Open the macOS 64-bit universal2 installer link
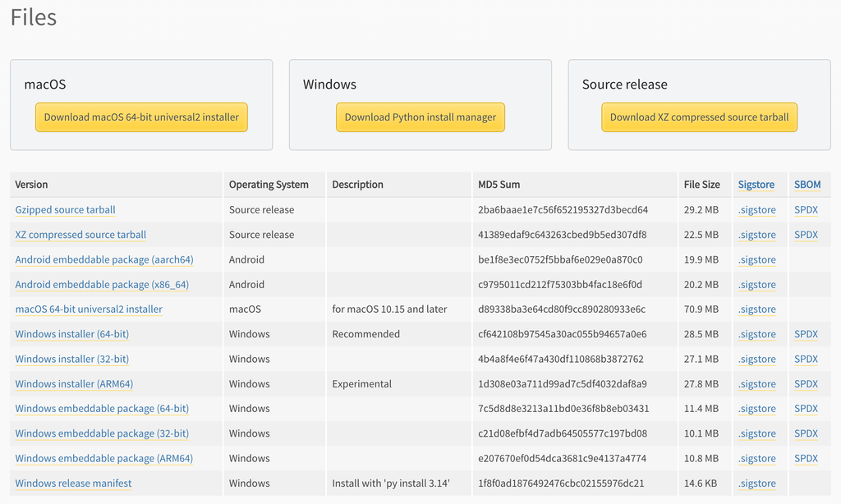 [89, 309]
